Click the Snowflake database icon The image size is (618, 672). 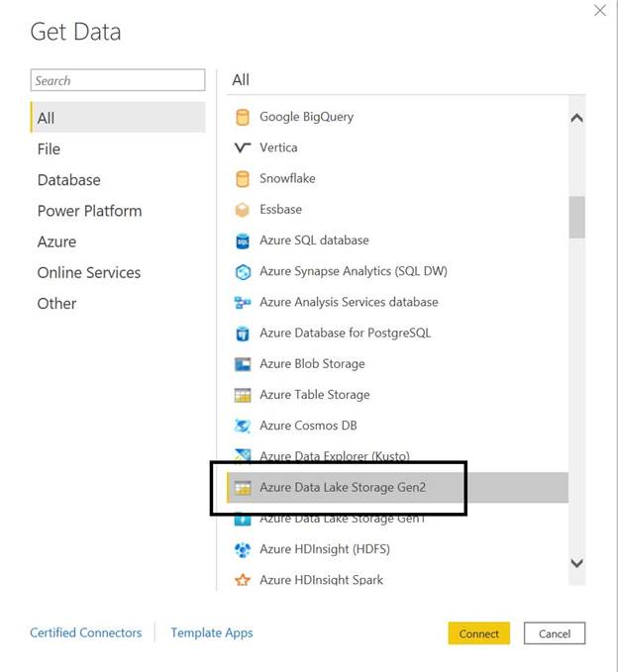tap(243, 179)
